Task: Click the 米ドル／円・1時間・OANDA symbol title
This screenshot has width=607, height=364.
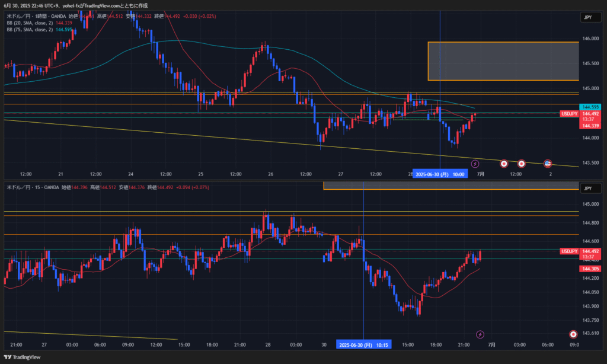Action: click(x=36, y=16)
